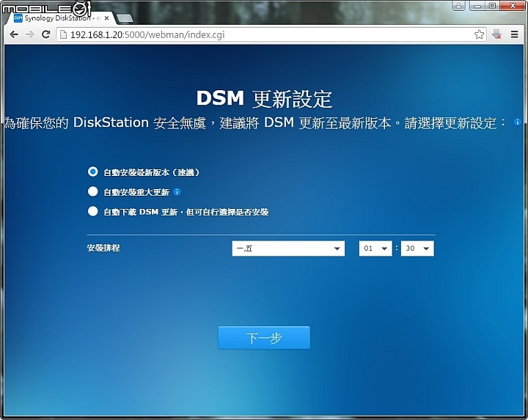
Task: Open the install schedule day dropdown
Action: (x=288, y=248)
